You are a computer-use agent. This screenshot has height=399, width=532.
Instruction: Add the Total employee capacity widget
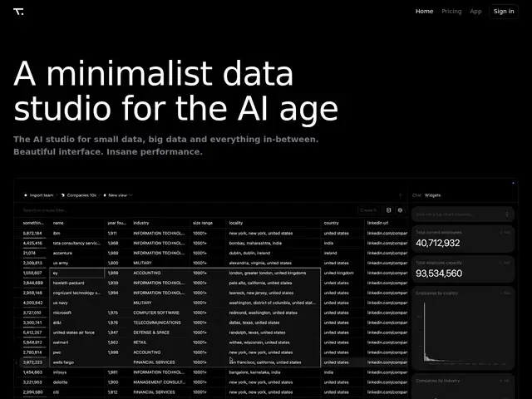505,263
